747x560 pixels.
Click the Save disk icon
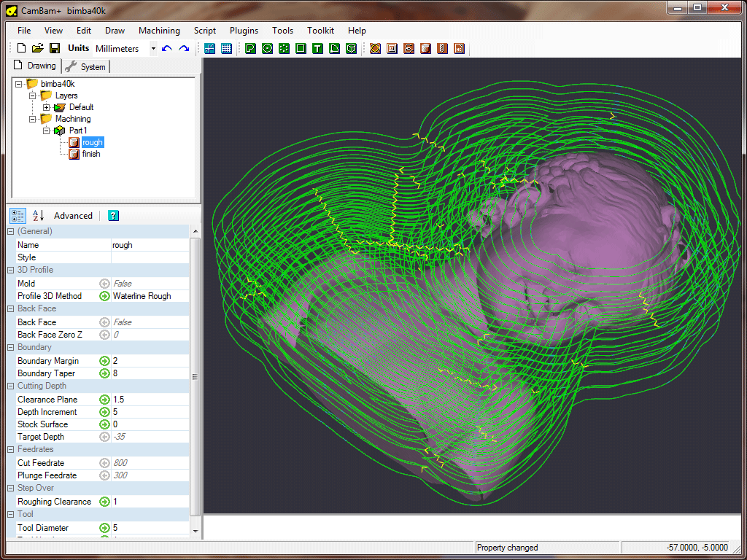pyautogui.click(x=55, y=48)
